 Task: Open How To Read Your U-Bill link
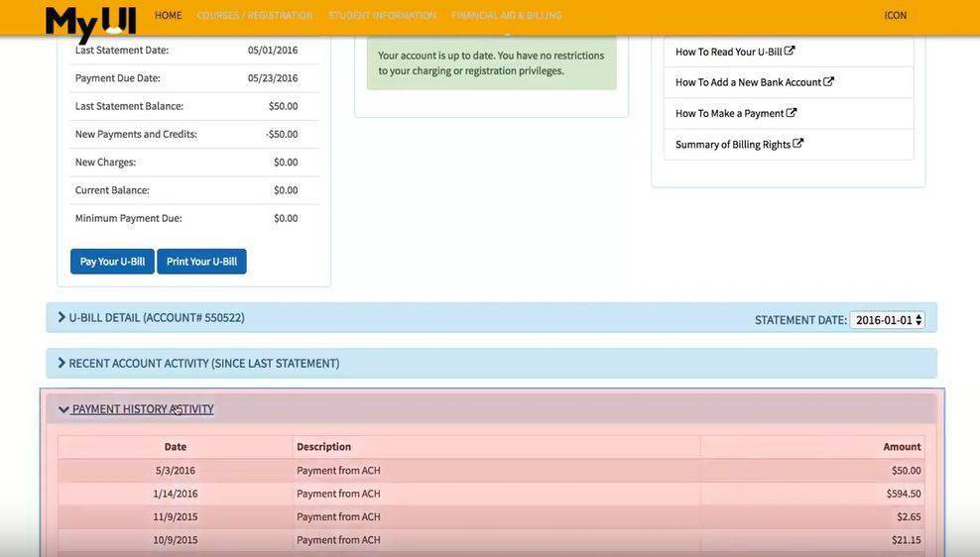tap(728, 52)
